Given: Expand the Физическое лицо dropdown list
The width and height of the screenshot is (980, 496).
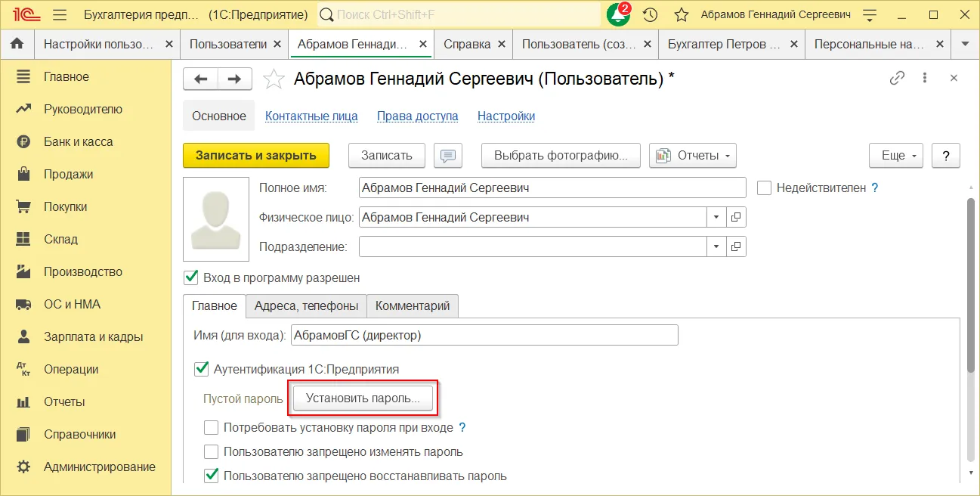Looking at the screenshot, I should click(716, 218).
